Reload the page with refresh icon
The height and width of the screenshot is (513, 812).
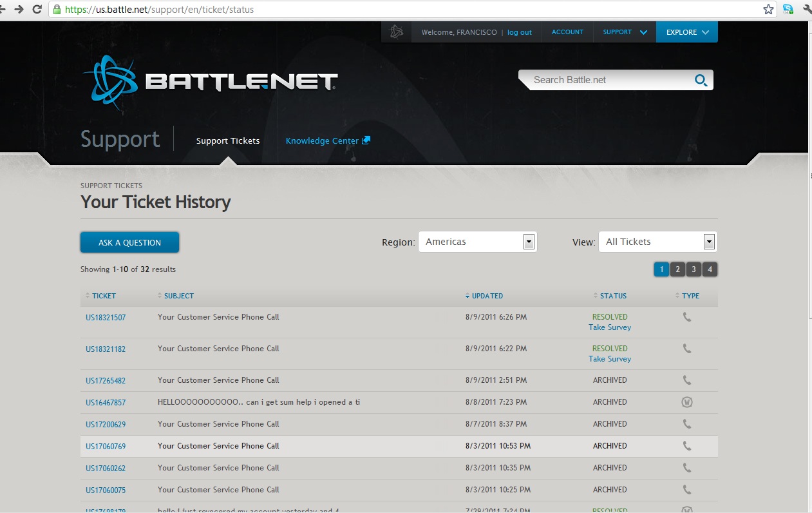pyautogui.click(x=37, y=9)
